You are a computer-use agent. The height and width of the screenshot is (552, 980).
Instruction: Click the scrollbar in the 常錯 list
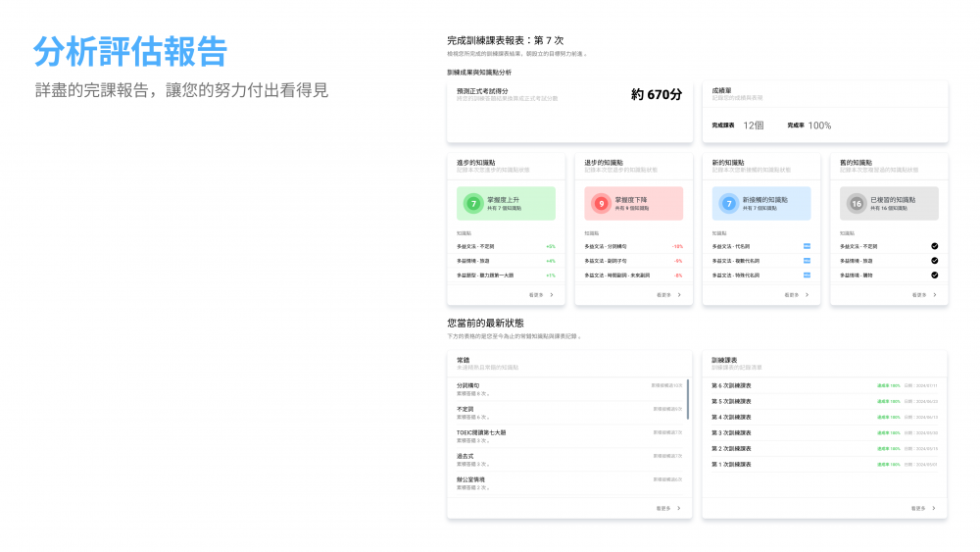tap(688, 400)
